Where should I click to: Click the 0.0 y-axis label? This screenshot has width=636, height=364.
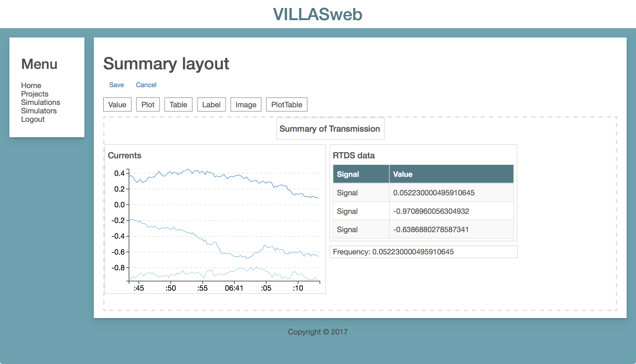pos(120,205)
